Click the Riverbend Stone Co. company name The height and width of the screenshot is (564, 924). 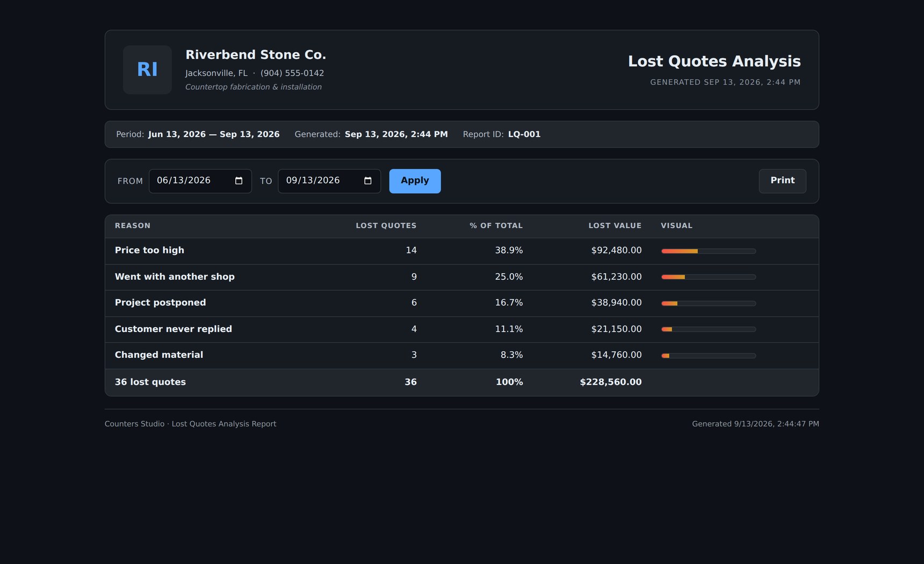(x=256, y=55)
